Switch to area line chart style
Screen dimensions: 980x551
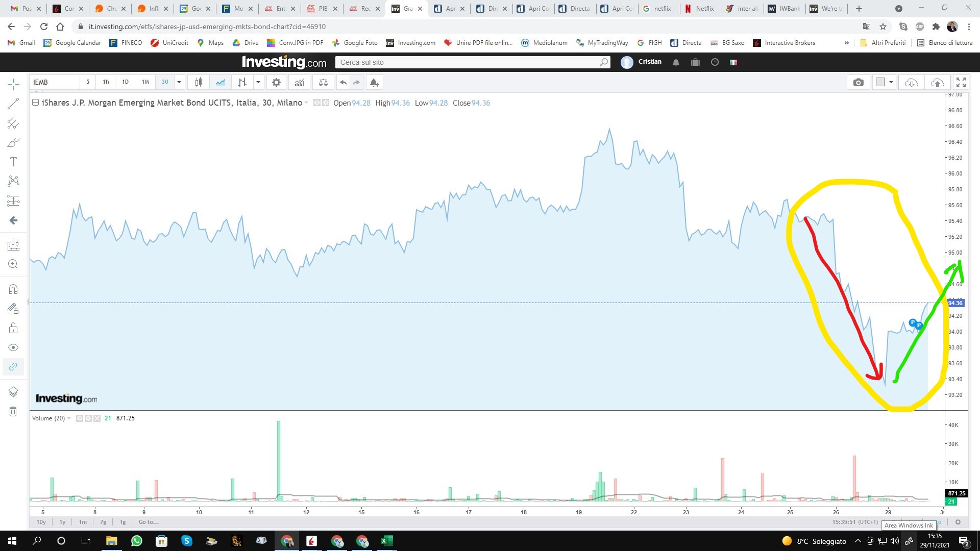coord(220,82)
